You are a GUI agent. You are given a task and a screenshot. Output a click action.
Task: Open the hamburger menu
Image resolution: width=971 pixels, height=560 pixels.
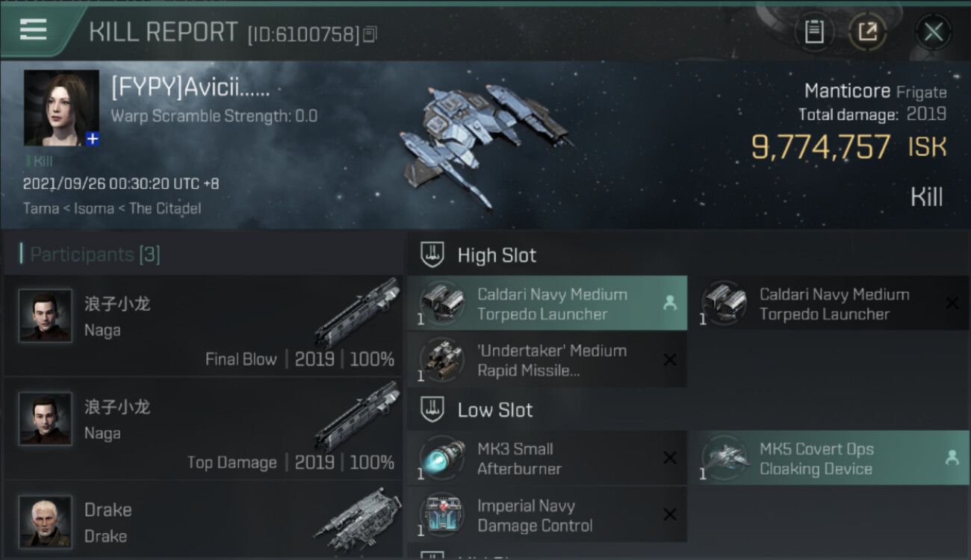coord(34,29)
